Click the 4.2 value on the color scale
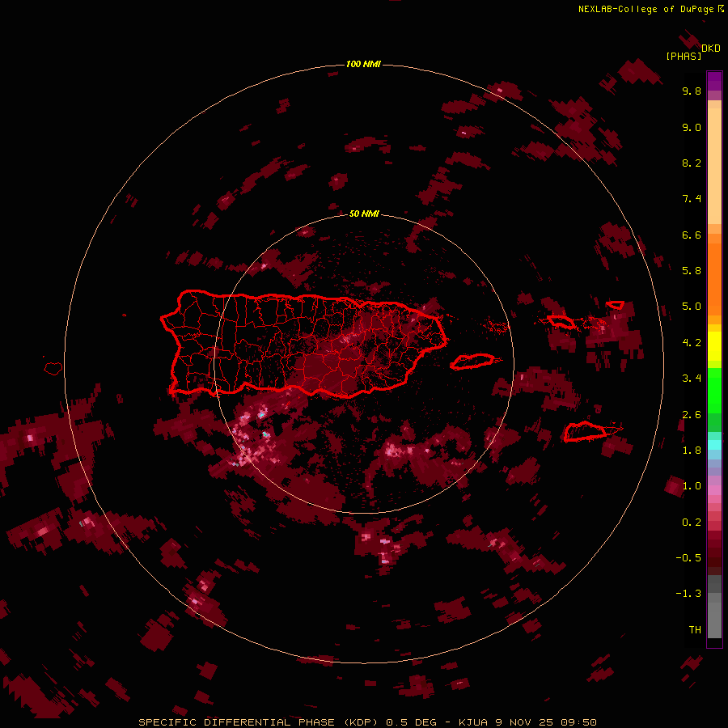Viewport: 728px width, 728px height. point(692,343)
